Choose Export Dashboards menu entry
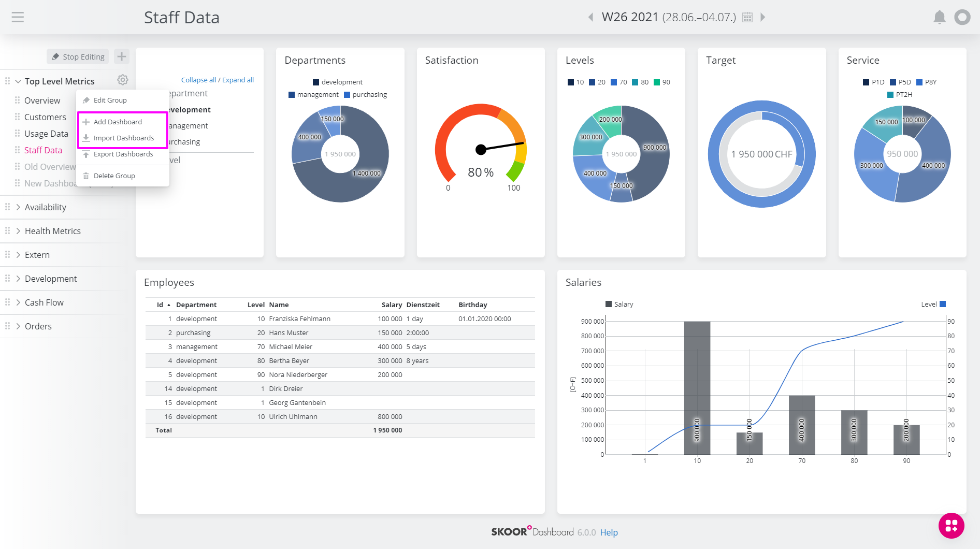The height and width of the screenshot is (549, 980). tap(123, 154)
